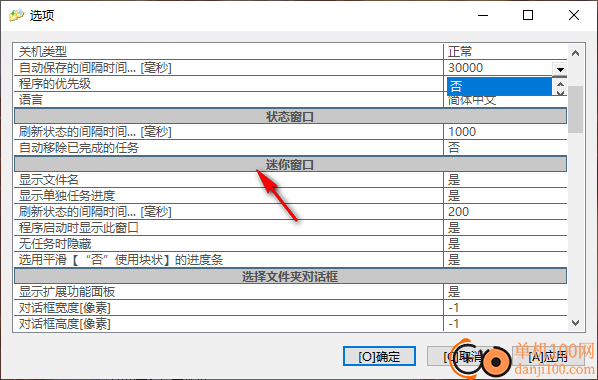Viewport: 598px width, 380px height.
Task: Select the 关机类型 row label
Action: coord(43,52)
